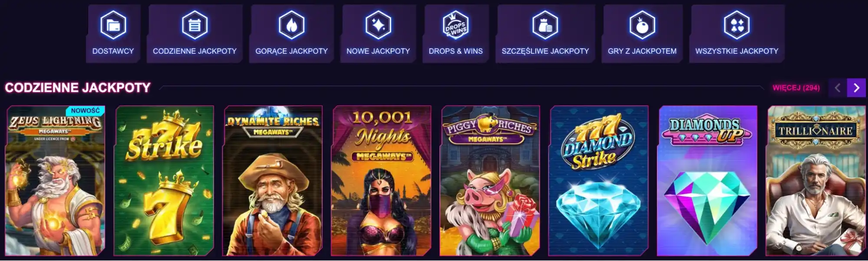Viewport: 868px width, 261px height.
Task: Show next games with the right arrow
Action: pyautogui.click(x=856, y=88)
